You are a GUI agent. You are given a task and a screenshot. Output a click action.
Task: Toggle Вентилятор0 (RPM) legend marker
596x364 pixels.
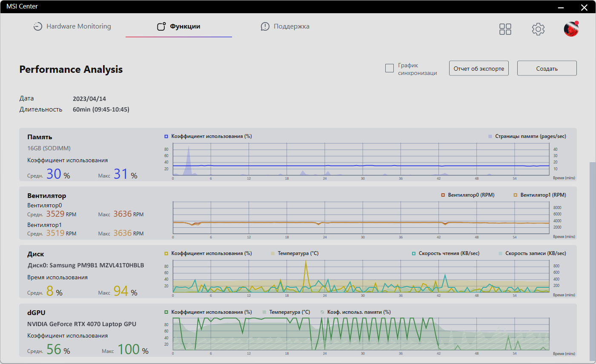(443, 195)
